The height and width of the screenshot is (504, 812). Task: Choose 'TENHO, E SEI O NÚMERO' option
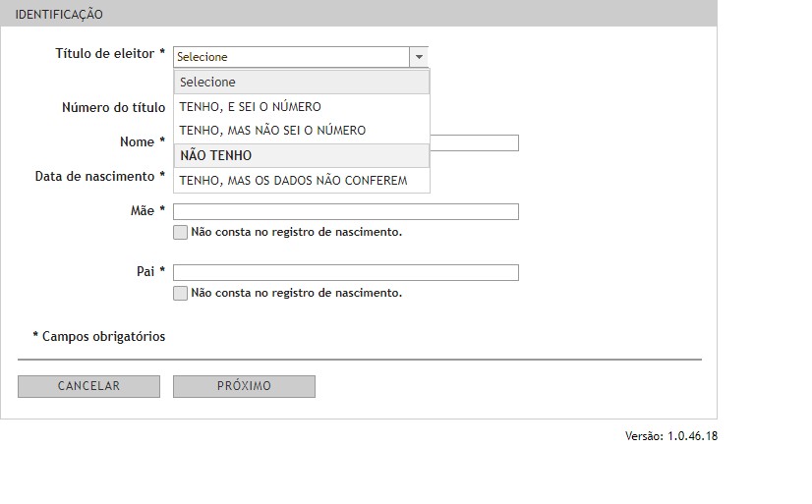coord(302,107)
